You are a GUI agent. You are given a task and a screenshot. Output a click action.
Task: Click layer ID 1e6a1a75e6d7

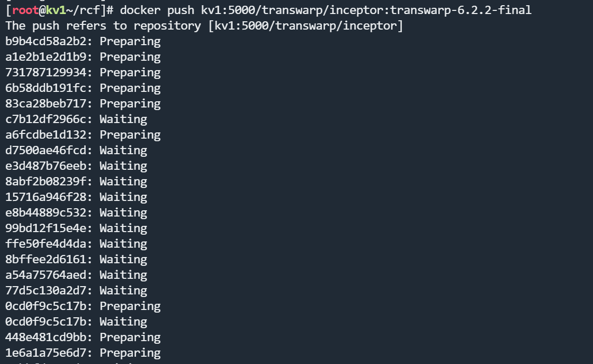pyautogui.click(x=49, y=353)
